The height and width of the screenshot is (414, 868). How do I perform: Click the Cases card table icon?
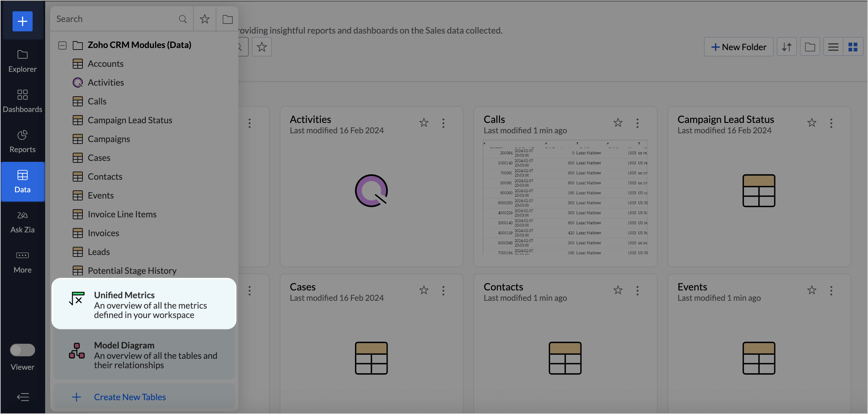pyautogui.click(x=371, y=358)
